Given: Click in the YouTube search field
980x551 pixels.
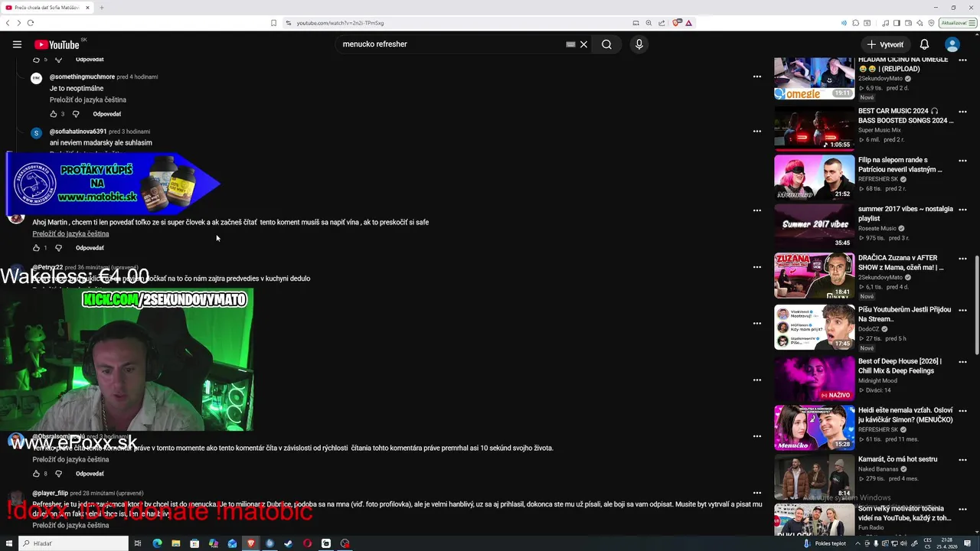Looking at the screenshot, I should click(452, 44).
